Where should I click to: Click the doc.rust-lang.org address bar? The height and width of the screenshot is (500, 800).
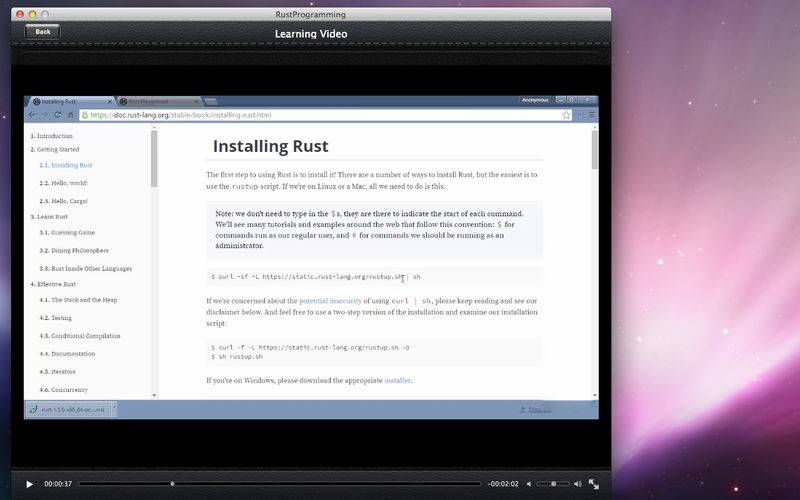pos(325,115)
